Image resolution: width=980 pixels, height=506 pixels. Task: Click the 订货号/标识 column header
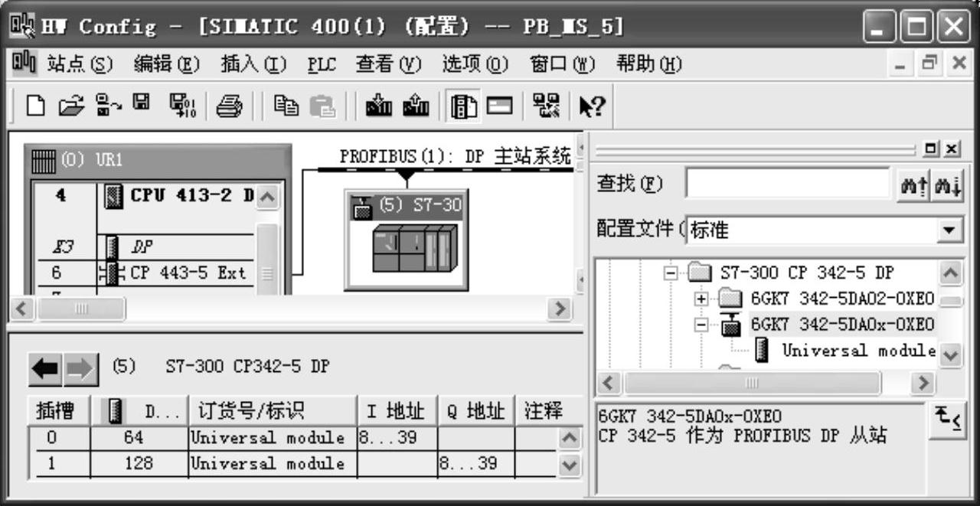(272, 411)
